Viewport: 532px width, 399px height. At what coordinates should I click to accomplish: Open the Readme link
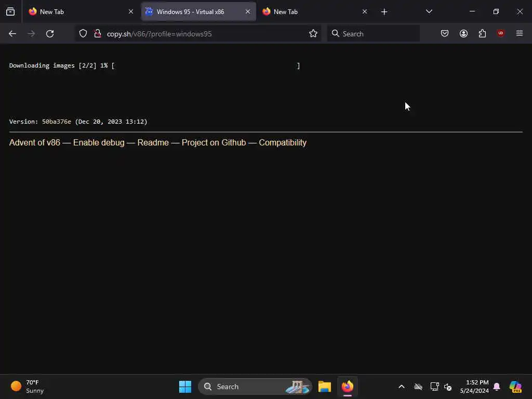click(153, 142)
